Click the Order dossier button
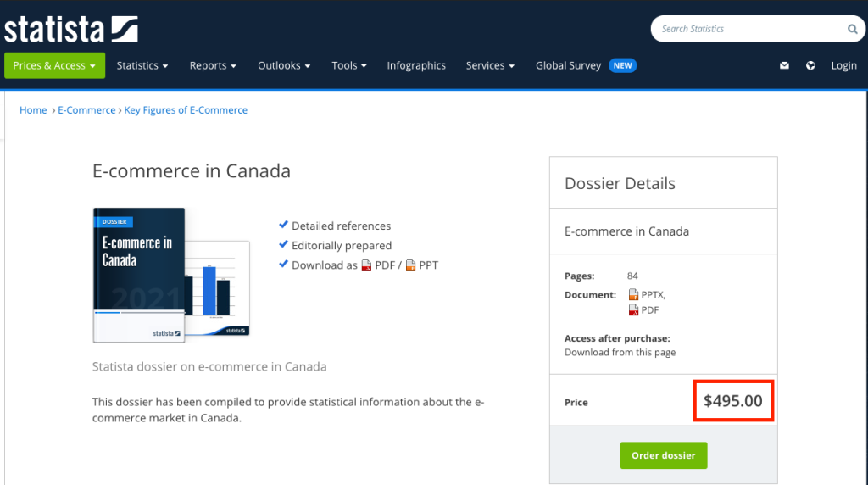Screen dimensions: 868x485 pos(664,455)
